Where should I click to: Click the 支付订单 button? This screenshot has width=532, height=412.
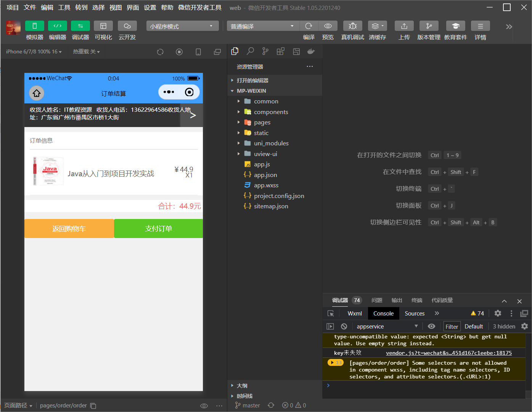pos(159,229)
